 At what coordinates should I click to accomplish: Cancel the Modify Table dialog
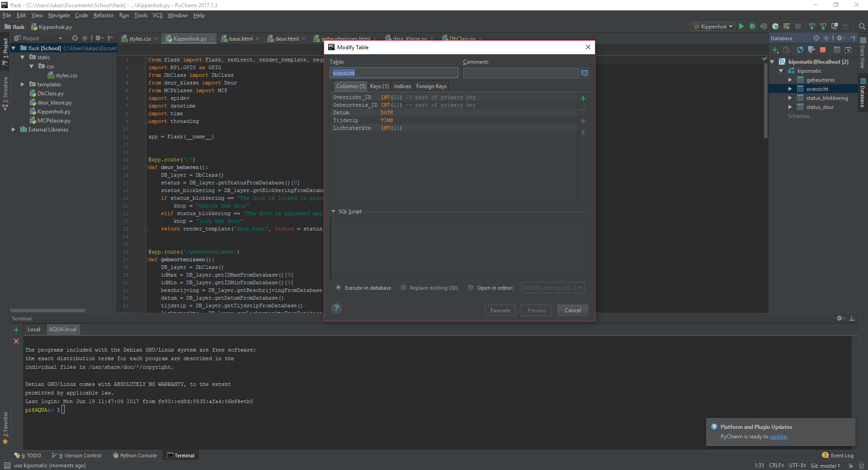pos(573,310)
